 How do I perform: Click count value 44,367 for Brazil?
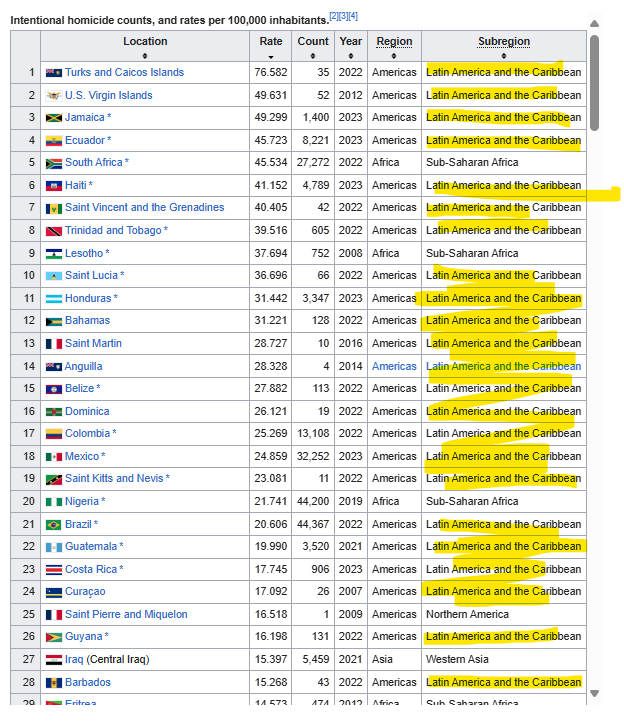point(313,525)
